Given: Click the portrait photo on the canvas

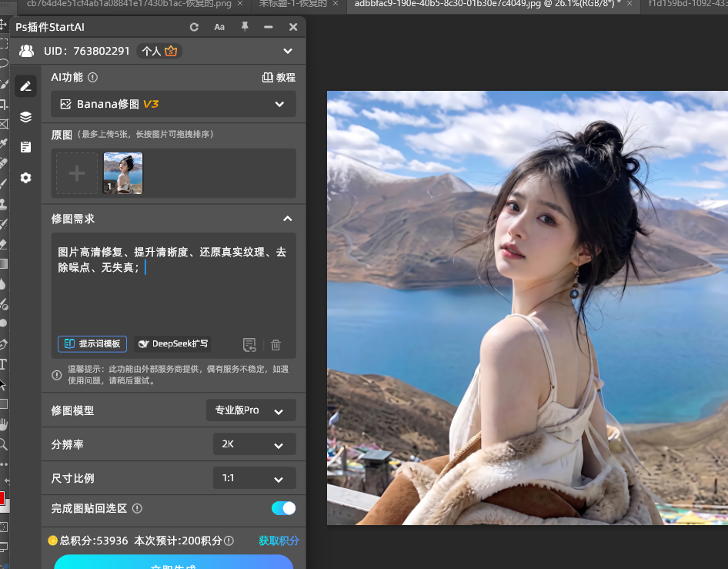Looking at the screenshot, I should pos(527,308).
